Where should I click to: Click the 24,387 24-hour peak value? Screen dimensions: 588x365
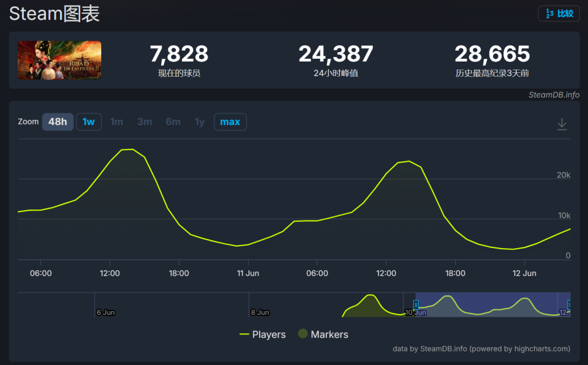[x=336, y=54]
